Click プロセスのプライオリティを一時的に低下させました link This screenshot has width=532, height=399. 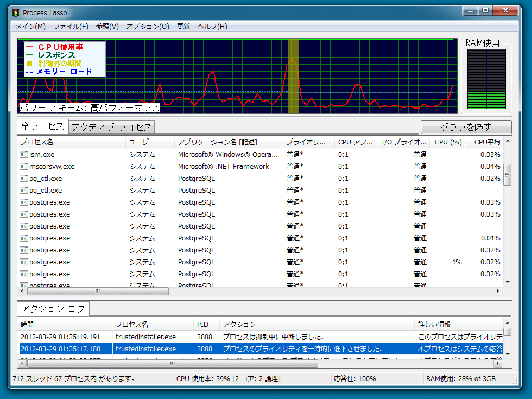click(x=304, y=349)
